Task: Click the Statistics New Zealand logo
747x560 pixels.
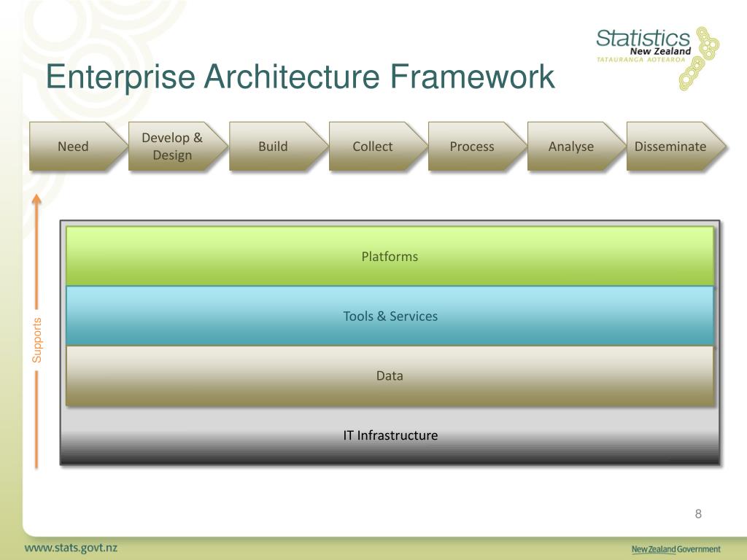Action: 657,58
